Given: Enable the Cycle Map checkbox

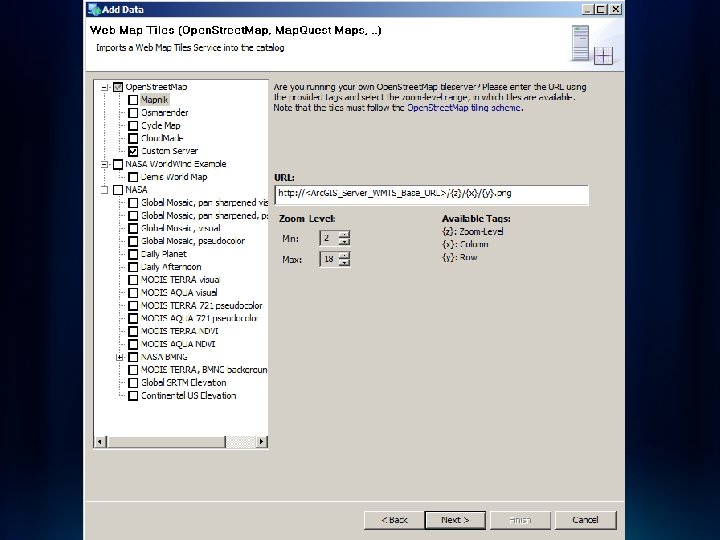Looking at the screenshot, I should point(133,125).
